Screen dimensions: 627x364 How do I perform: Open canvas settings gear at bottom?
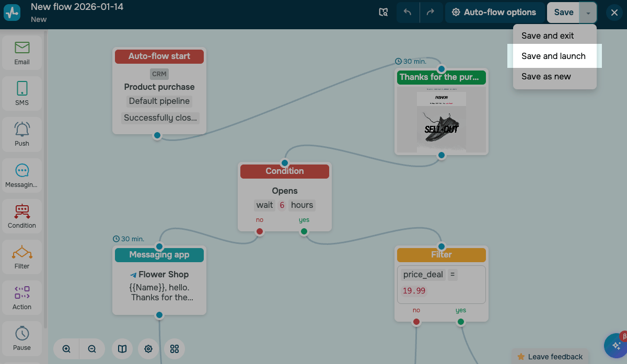pyautogui.click(x=148, y=349)
